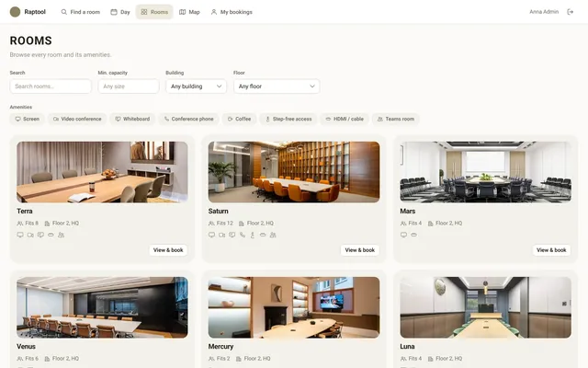Click the video conference icon on Saturn card
The height and width of the screenshot is (368, 588).
click(x=222, y=236)
